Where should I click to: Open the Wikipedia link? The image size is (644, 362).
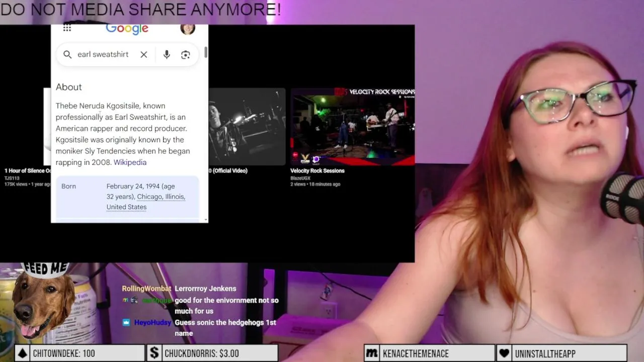pyautogui.click(x=130, y=162)
